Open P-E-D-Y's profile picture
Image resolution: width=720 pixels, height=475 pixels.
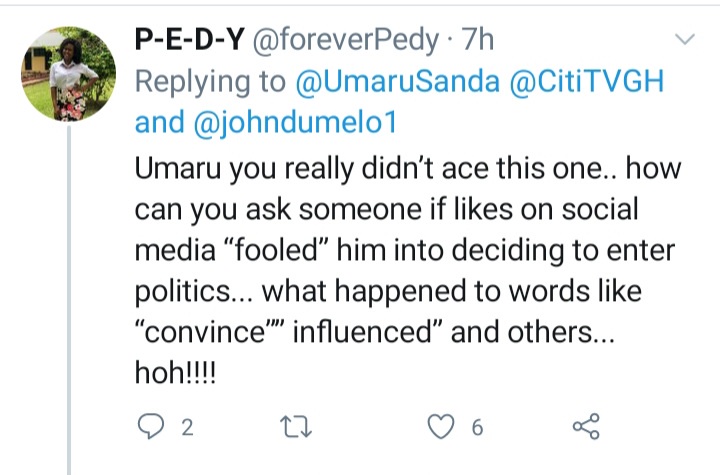click(69, 74)
